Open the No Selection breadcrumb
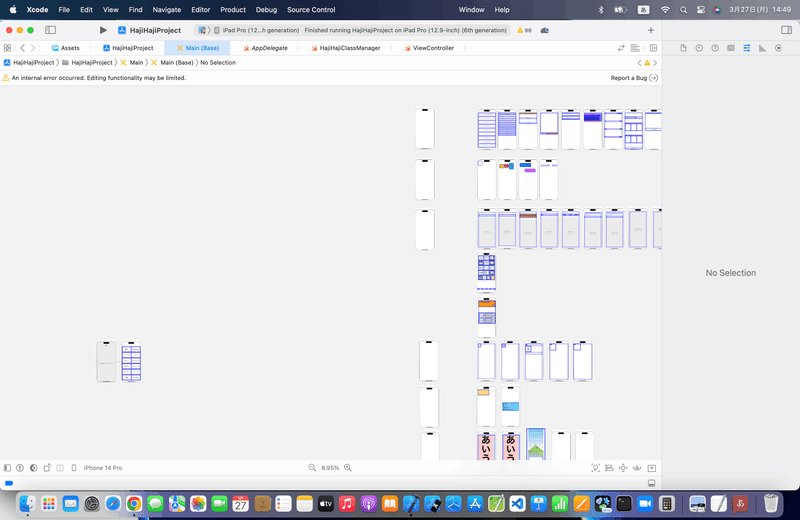The width and height of the screenshot is (800, 520). (218, 63)
